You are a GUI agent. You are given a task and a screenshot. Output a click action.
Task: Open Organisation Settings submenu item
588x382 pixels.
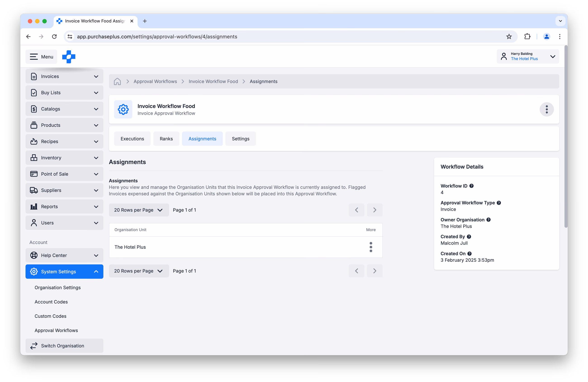pos(58,288)
